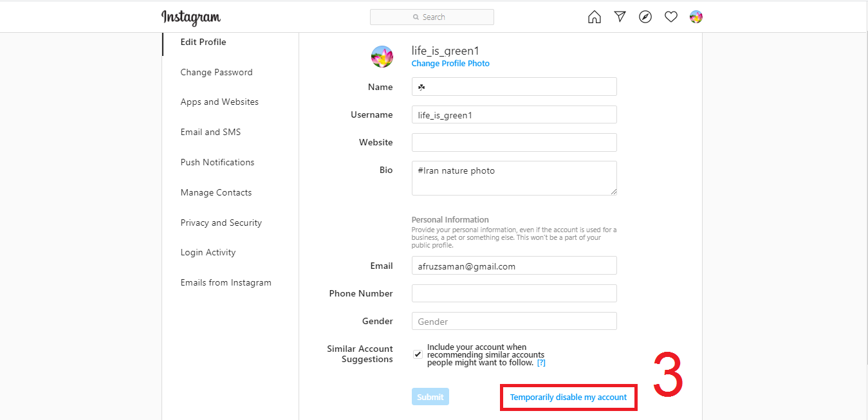
Task: Click into the Bio text area
Action: click(514, 178)
